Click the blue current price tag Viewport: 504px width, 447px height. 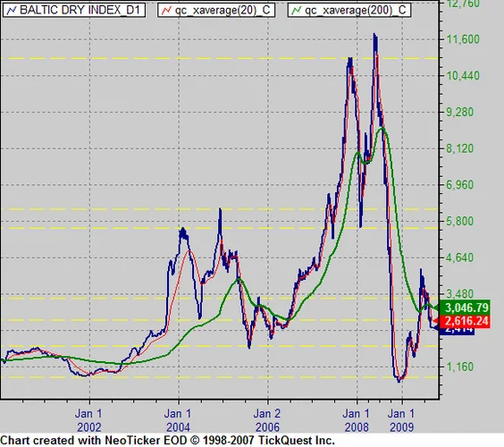click(457, 331)
